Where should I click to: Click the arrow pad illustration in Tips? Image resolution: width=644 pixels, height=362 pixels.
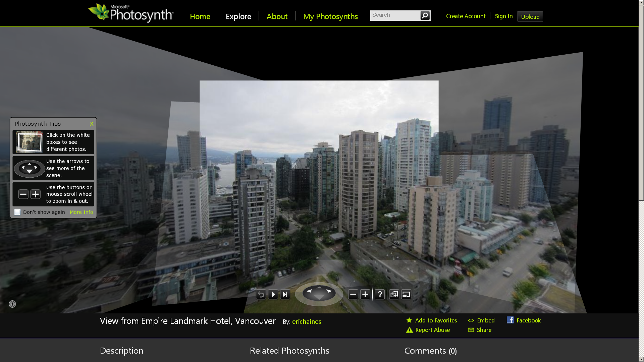(30, 168)
